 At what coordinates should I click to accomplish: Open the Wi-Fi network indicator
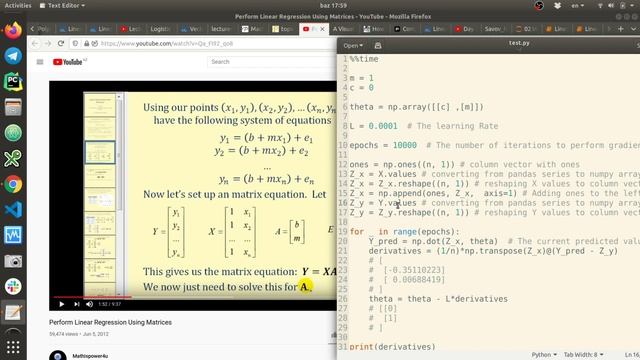click(600, 5)
